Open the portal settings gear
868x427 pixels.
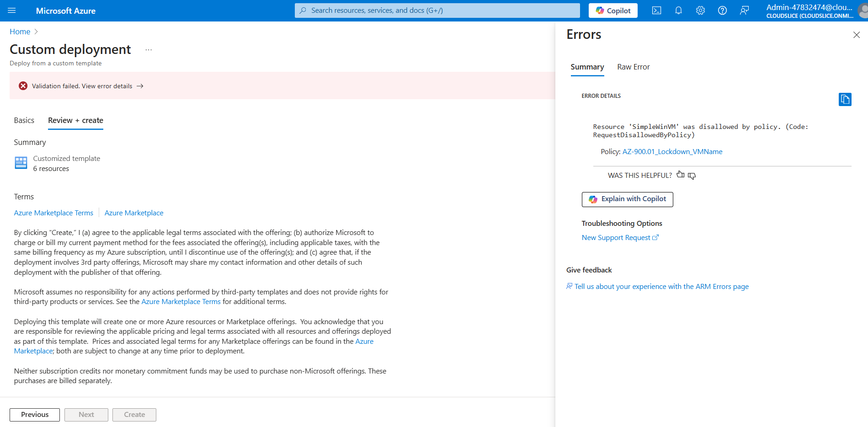(x=700, y=11)
